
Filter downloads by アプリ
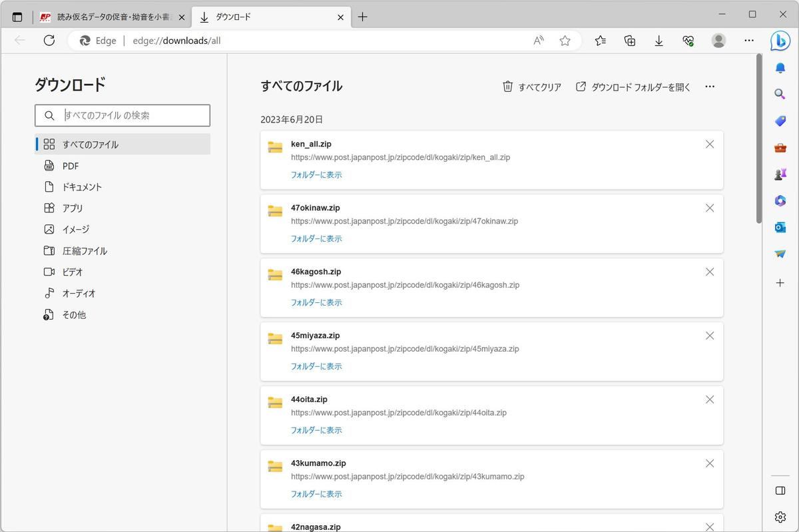[x=123, y=208]
